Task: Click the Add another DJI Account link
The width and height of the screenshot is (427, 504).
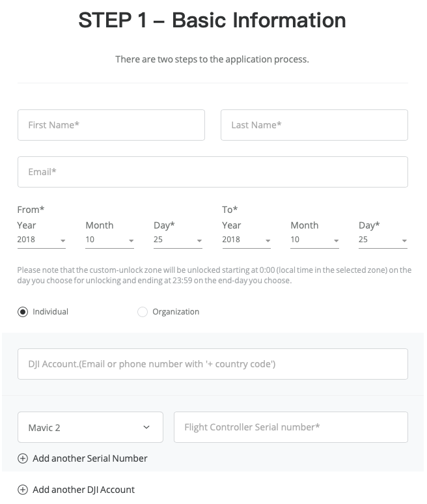Action: [83, 490]
